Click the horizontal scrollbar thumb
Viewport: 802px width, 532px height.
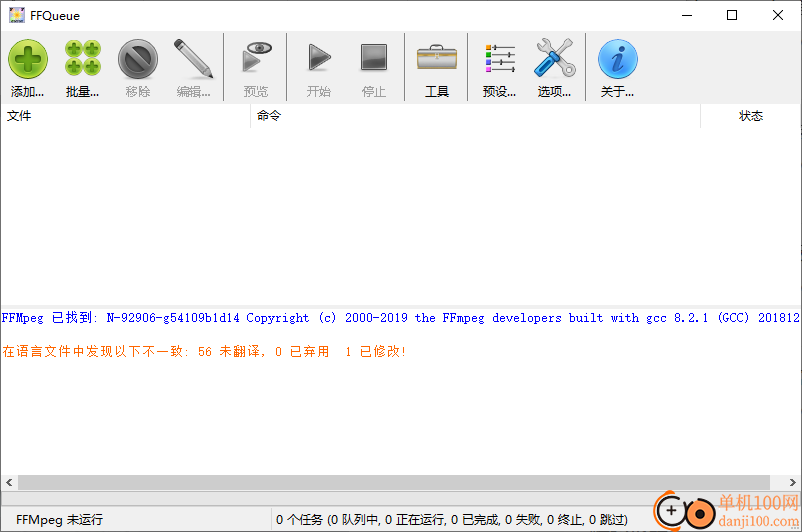(x=394, y=482)
